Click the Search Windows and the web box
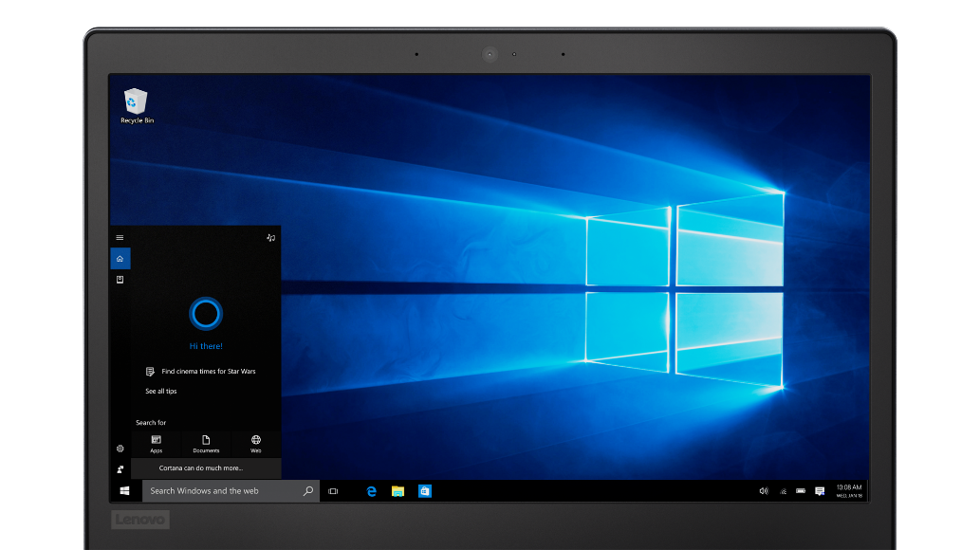 point(223,491)
